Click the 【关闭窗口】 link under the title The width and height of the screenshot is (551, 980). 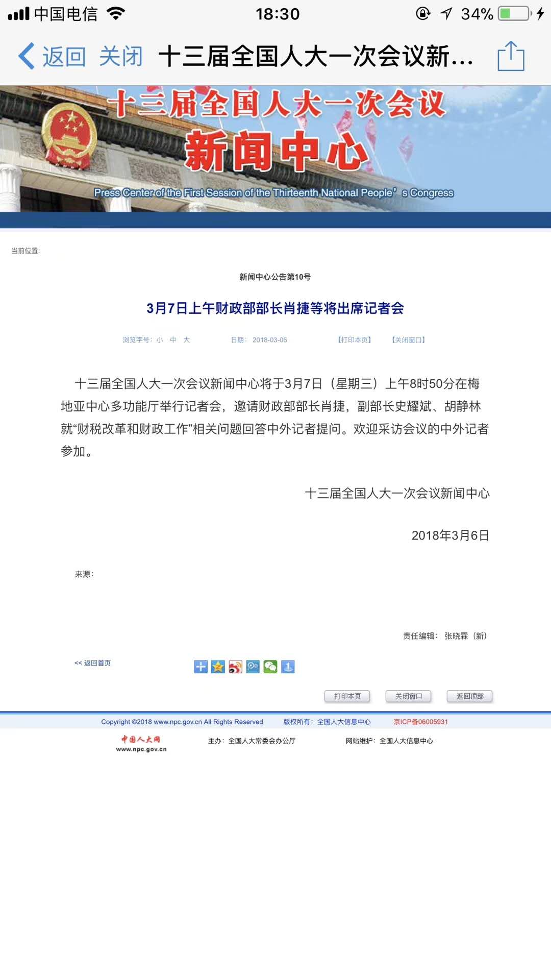tap(408, 340)
